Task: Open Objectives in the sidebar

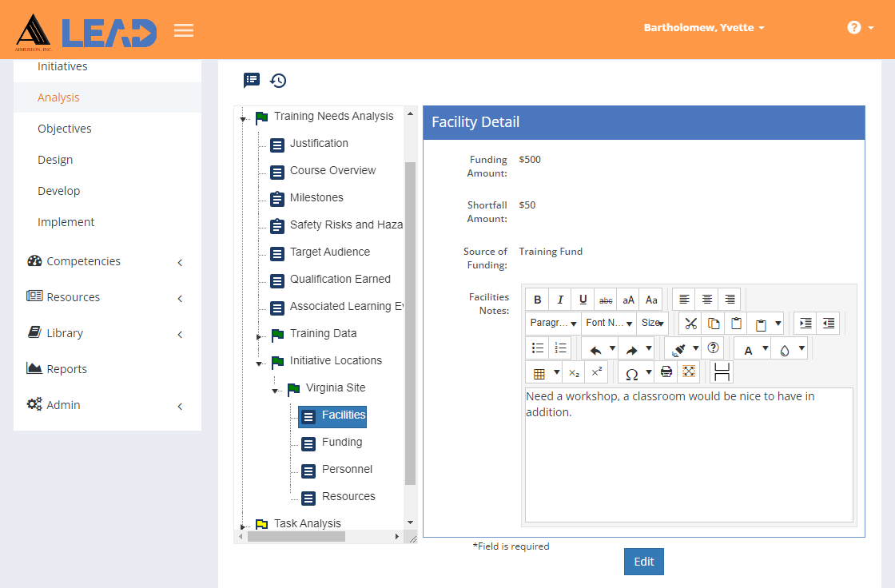Action: (x=65, y=129)
